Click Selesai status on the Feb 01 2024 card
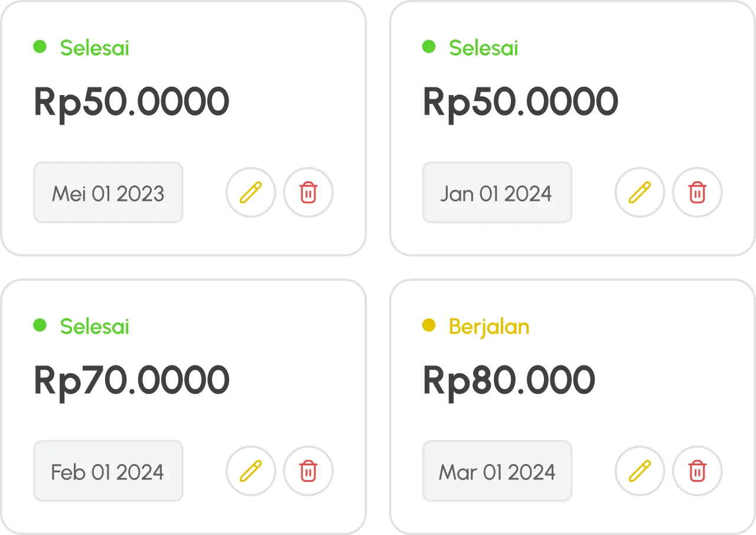 click(94, 327)
